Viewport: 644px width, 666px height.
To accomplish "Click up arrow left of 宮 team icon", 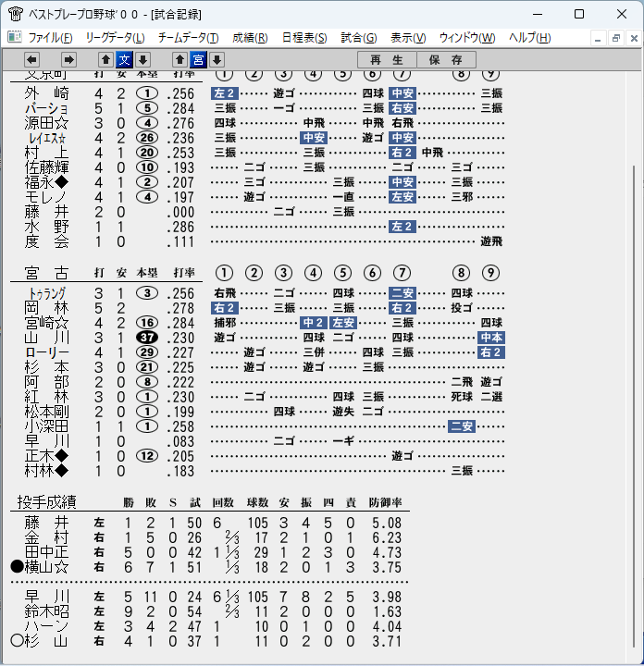I will coord(180,60).
